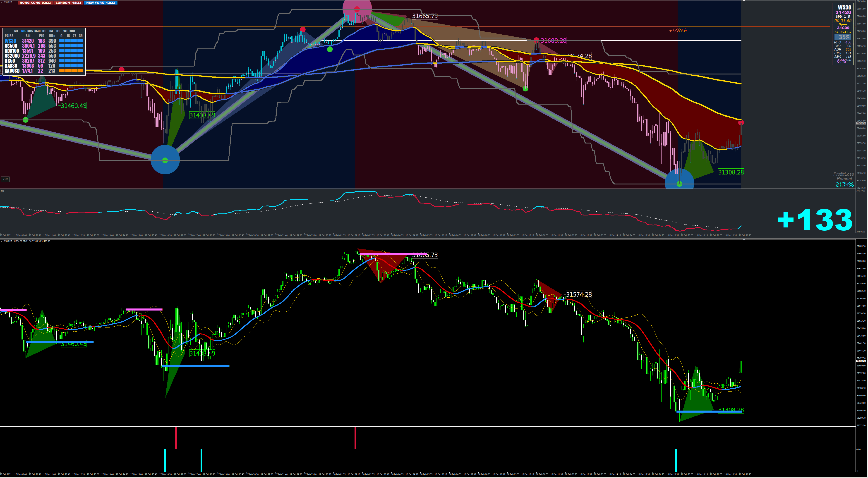
Task: Open HK50 symbol in pairs list
Action: coord(10,61)
